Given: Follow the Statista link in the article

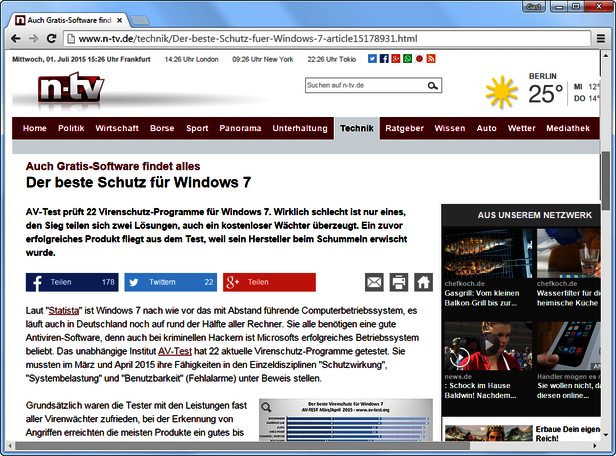Looking at the screenshot, I should (x=64, y=312).
